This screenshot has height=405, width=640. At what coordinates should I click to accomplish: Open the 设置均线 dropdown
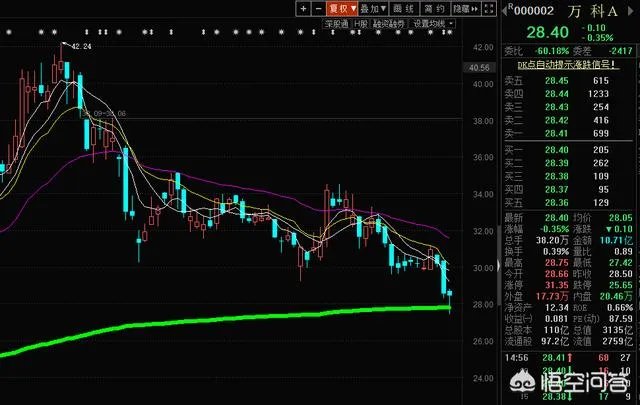[431, 22]
